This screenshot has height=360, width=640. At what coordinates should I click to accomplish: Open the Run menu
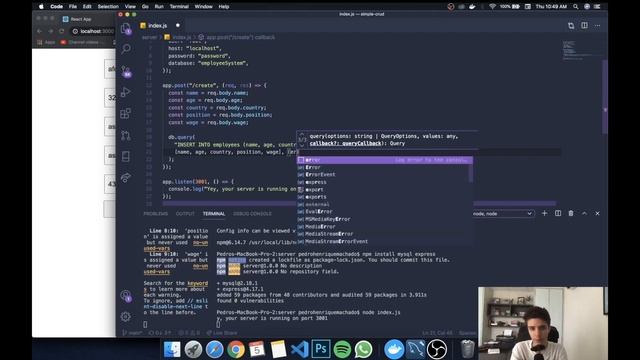(x=159, y=7)
